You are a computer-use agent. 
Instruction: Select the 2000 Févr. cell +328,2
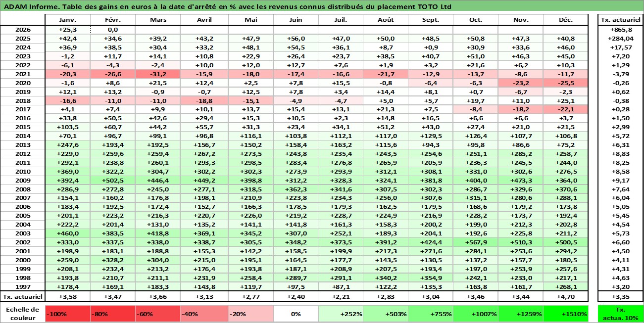click(x=112, y=260)
